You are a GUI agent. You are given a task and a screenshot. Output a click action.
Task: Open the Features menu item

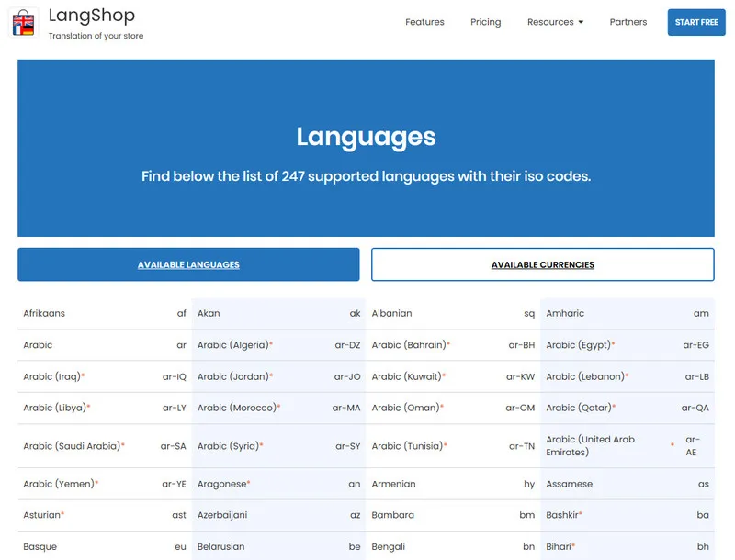(x=424, y=22)
